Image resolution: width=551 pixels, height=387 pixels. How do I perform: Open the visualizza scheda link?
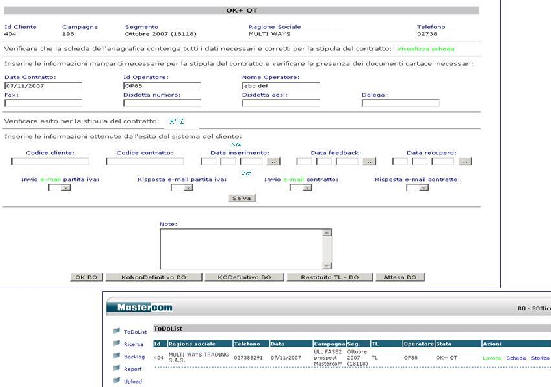[x=426, y=49]
